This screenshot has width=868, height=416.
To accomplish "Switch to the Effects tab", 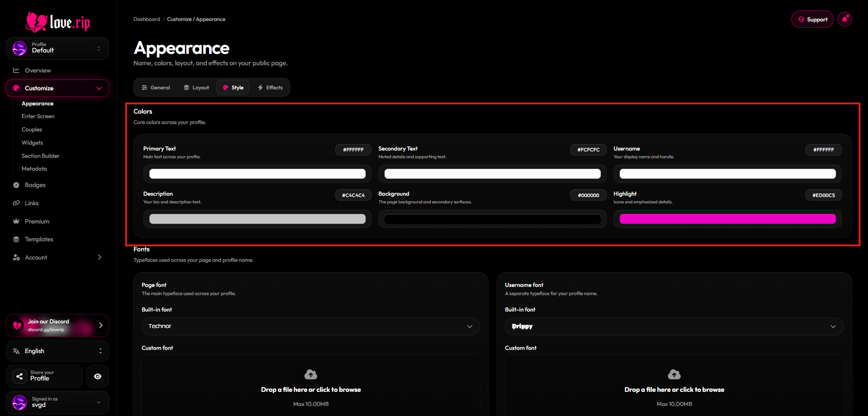I will [270, 88].
